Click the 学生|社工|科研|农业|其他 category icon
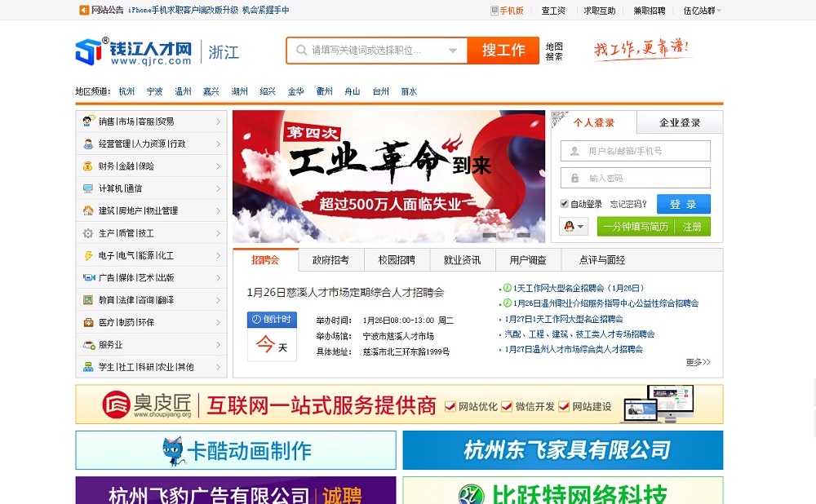Image resolution: width=816 pixels, height=504 pixels. (88, 367)
